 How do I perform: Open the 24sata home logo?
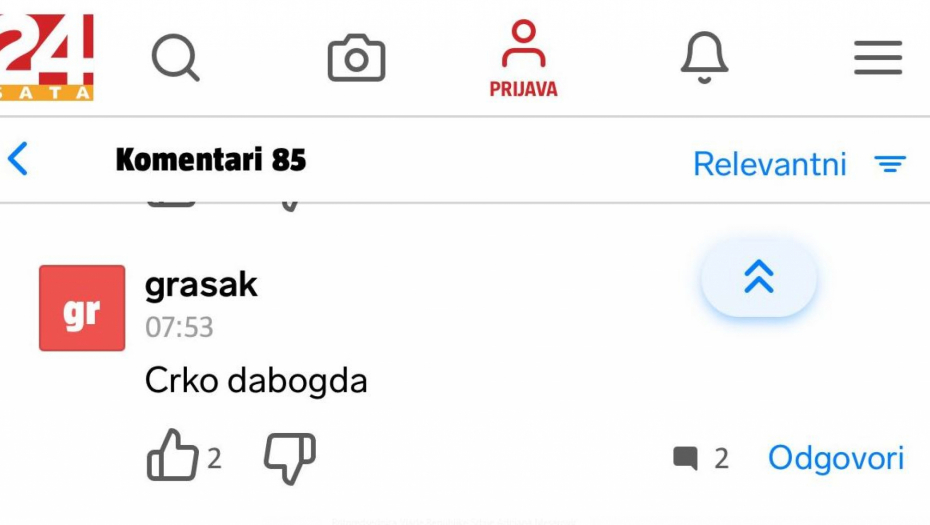coord(46,57)
